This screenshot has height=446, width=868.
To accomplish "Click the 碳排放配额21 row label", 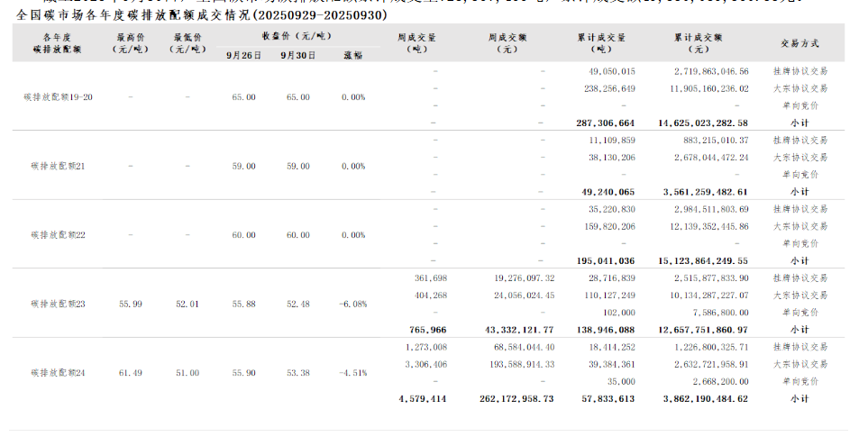I will point(58,166).
